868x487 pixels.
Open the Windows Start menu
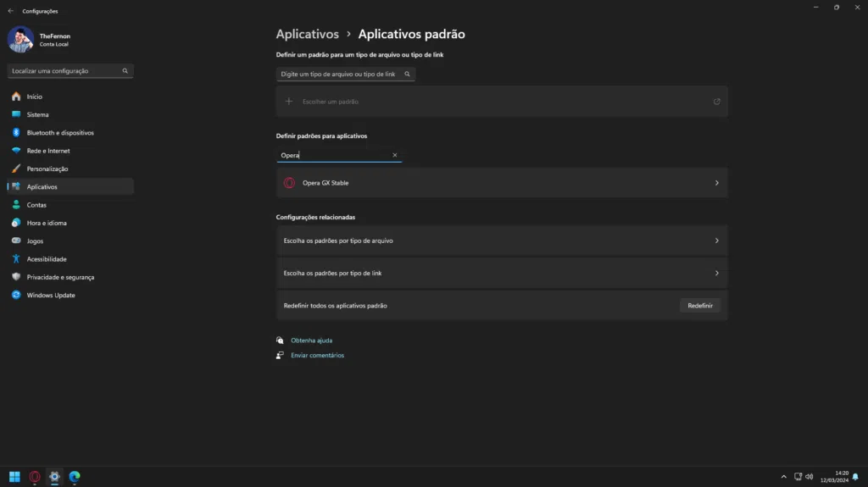click(15, 477)
